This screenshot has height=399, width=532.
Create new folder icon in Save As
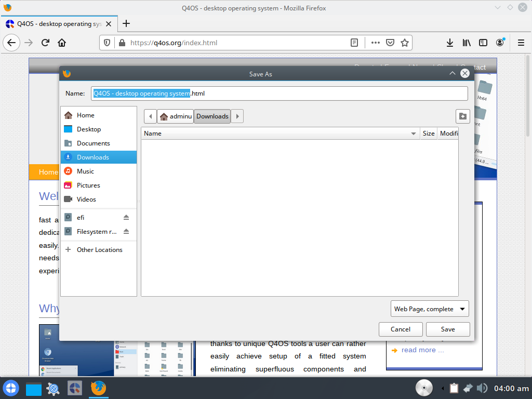[x=463, y=116]
